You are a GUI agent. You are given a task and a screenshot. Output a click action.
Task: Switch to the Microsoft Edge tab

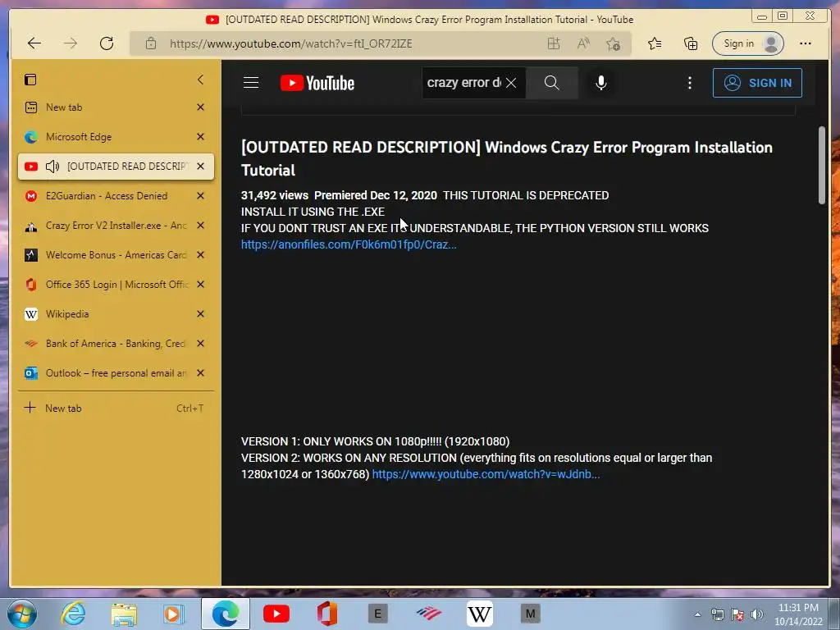tap(116, 137)
